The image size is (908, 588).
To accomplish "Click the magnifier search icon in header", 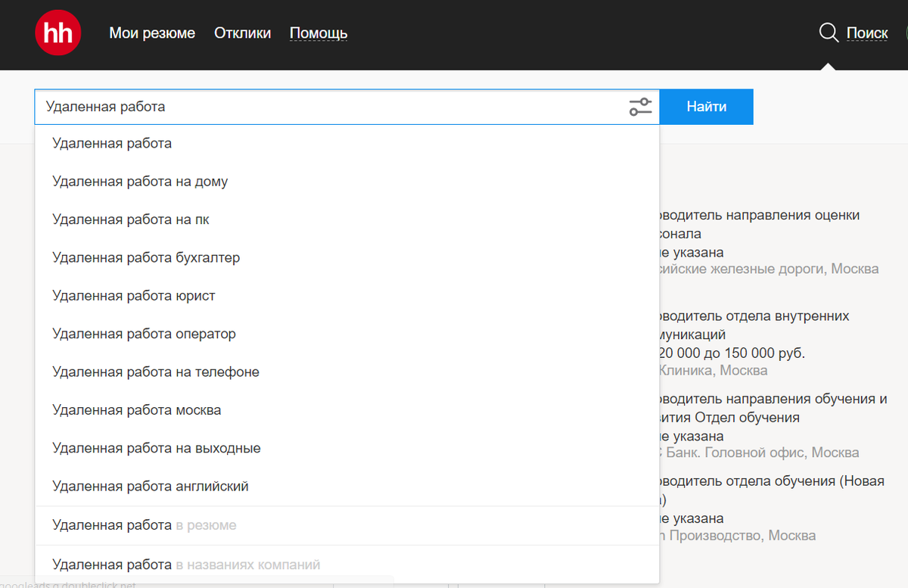I will pos(829,33).
